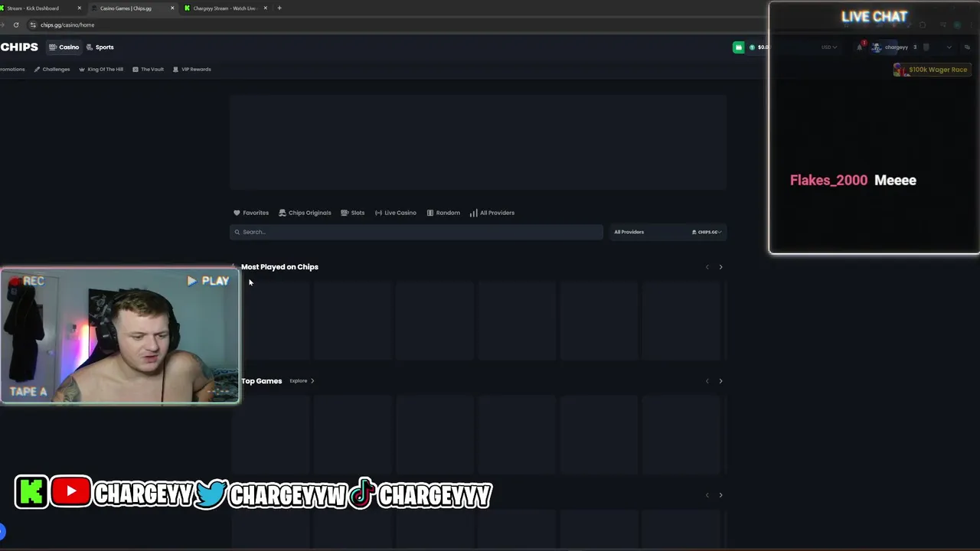Click the Flakes_2000 chat username

pos(828,181)
